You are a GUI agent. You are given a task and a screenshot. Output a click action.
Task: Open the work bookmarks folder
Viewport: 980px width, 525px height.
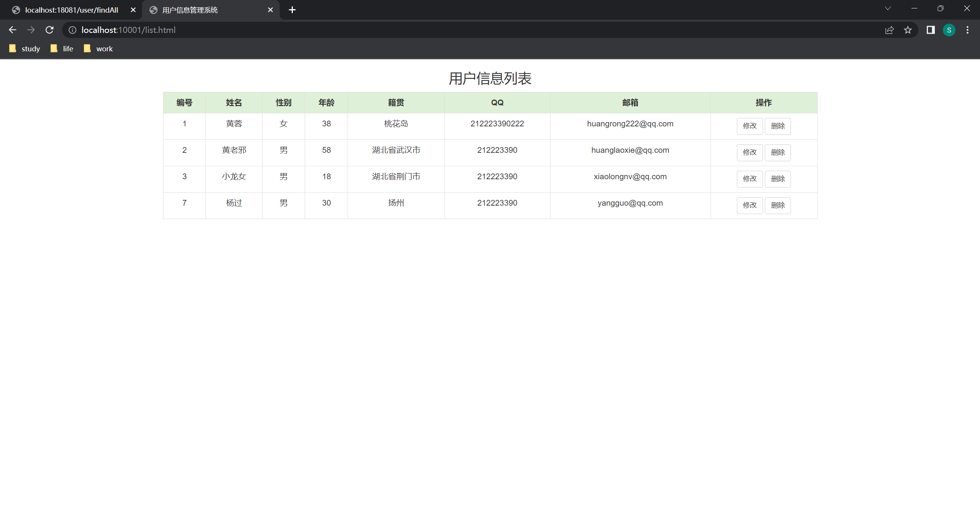98,49
